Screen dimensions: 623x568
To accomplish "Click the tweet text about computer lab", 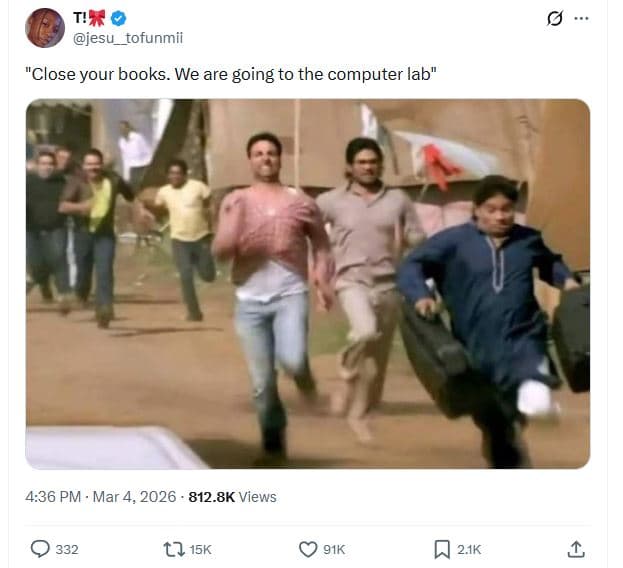I will (x=231, y=74).
